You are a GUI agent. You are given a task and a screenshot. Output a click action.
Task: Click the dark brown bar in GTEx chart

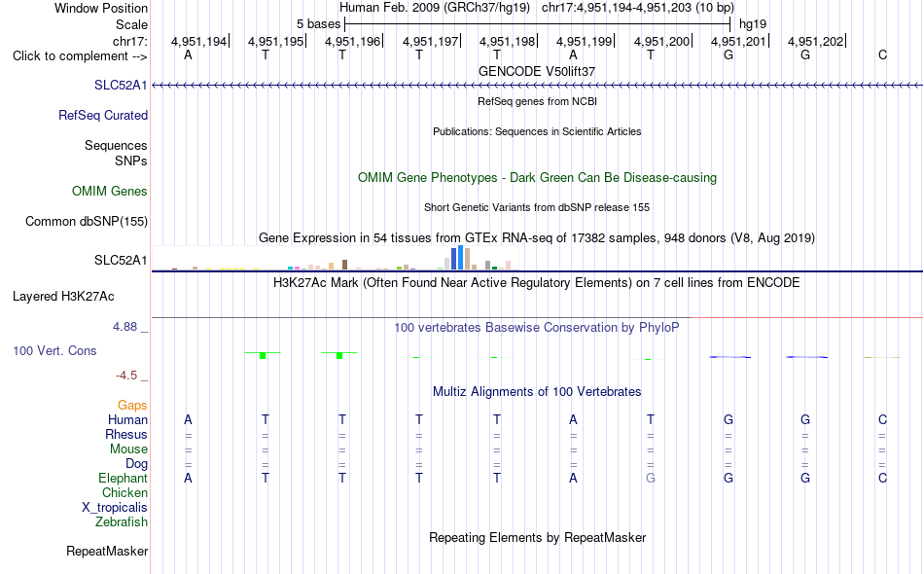[344, 265]
